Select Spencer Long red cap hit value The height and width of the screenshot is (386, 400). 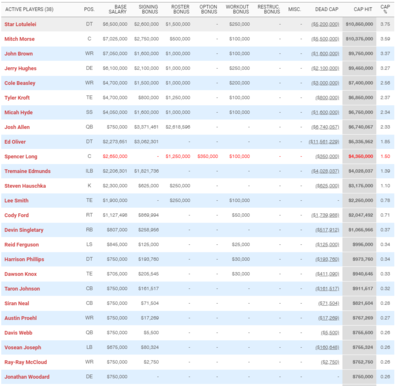coord(361,156)
